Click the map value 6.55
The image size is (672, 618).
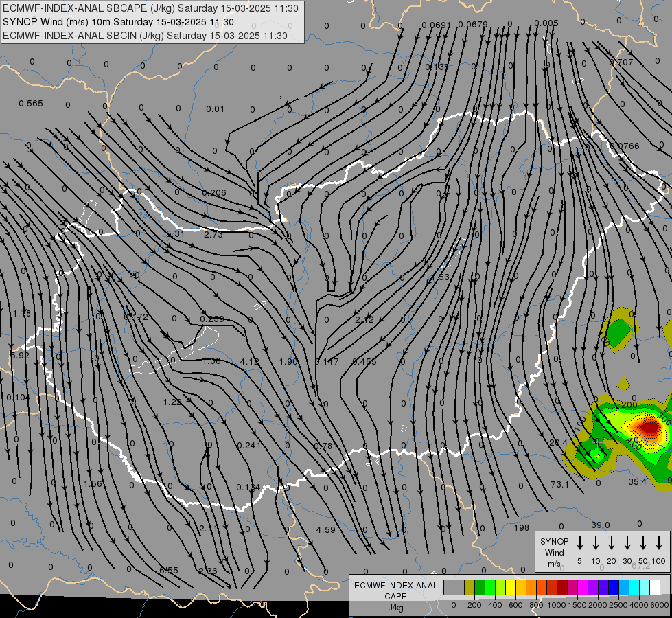pos(168,571)
